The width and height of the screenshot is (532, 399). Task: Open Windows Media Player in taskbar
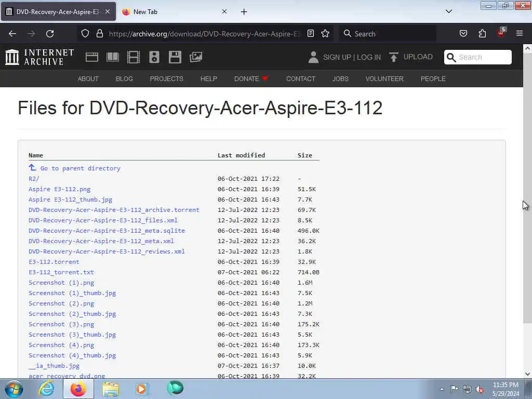pos(142,389)
